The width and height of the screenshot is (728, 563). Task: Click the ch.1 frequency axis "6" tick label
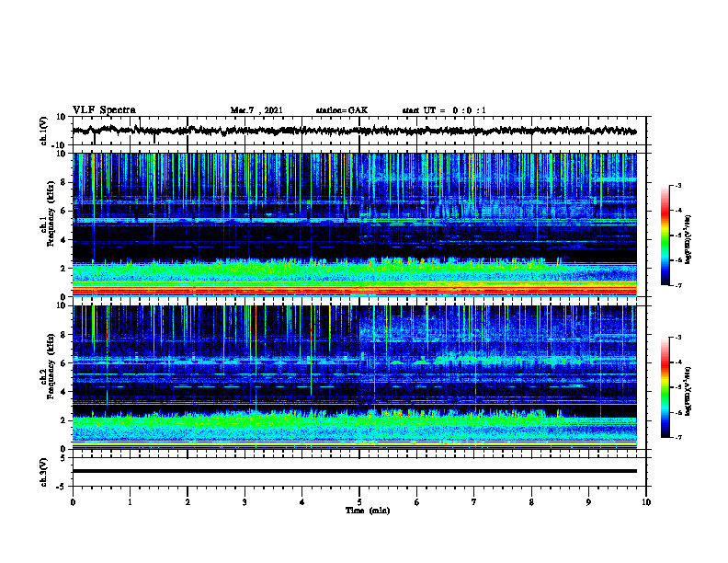[64, 212]
